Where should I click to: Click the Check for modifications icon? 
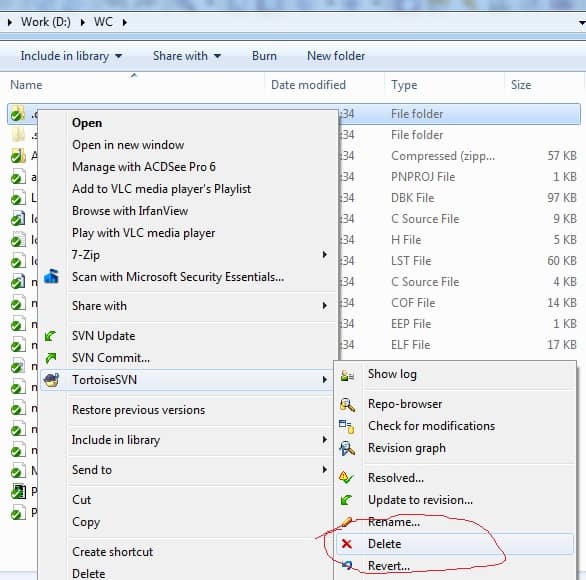(346, 426)
